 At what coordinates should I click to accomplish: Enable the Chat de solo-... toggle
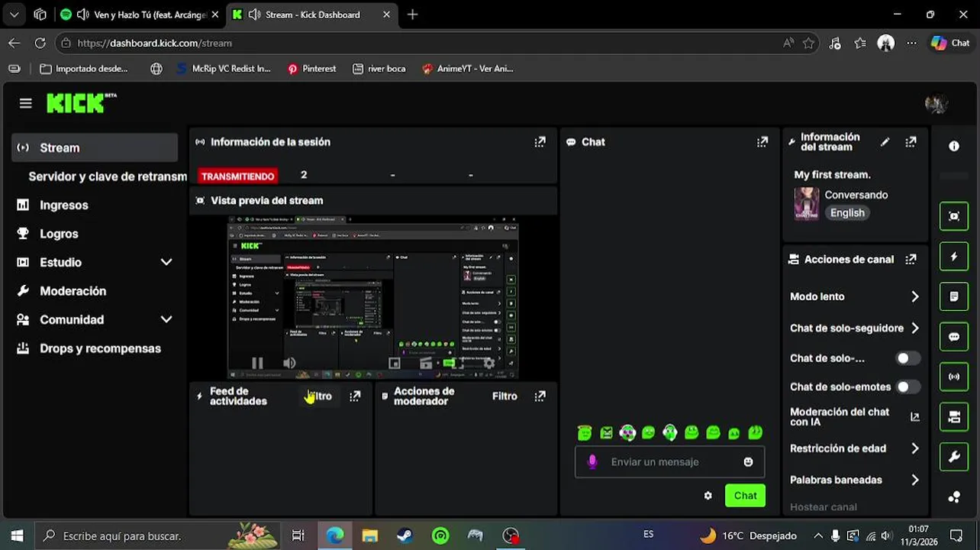tap(907, 358)
